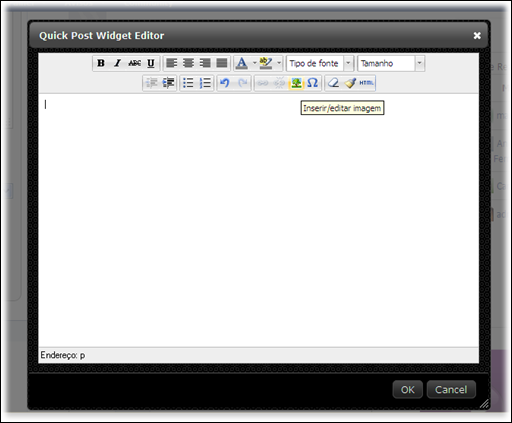Apply the text color (A icon)

242,63
